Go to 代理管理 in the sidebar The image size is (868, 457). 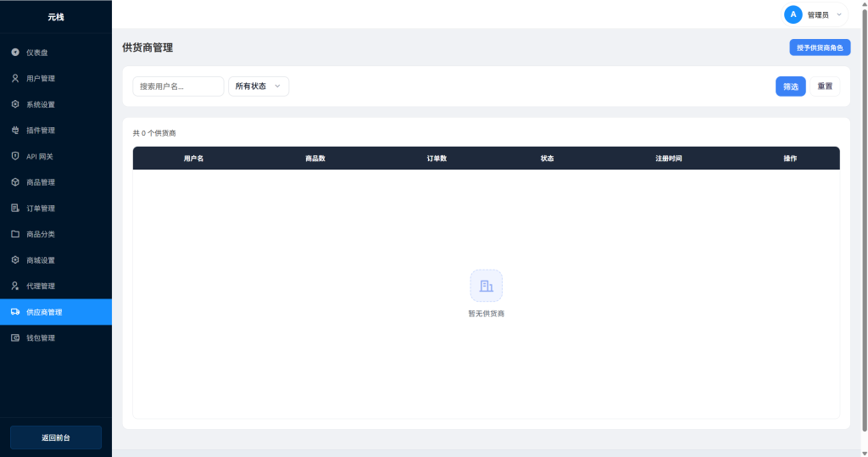(x=41, y=286)
